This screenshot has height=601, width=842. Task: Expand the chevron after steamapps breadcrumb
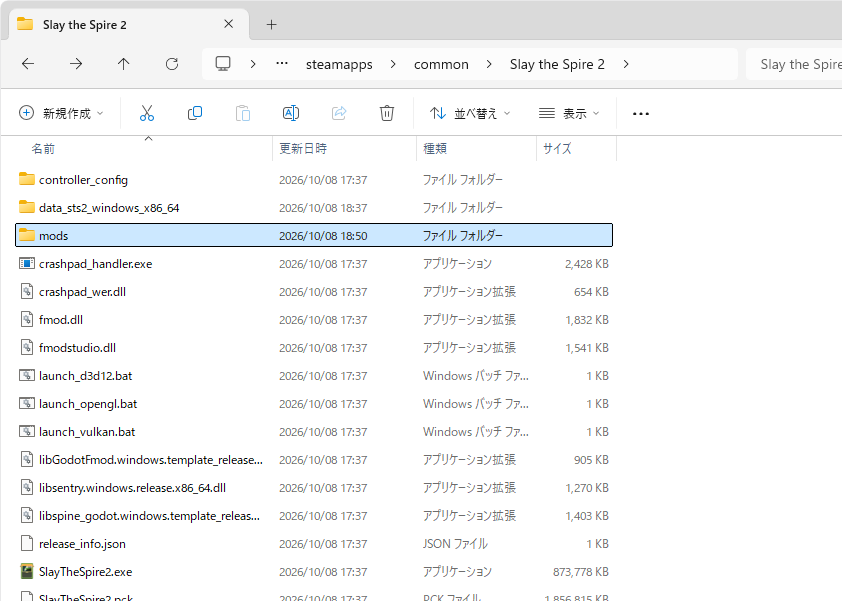pos(394,64)
